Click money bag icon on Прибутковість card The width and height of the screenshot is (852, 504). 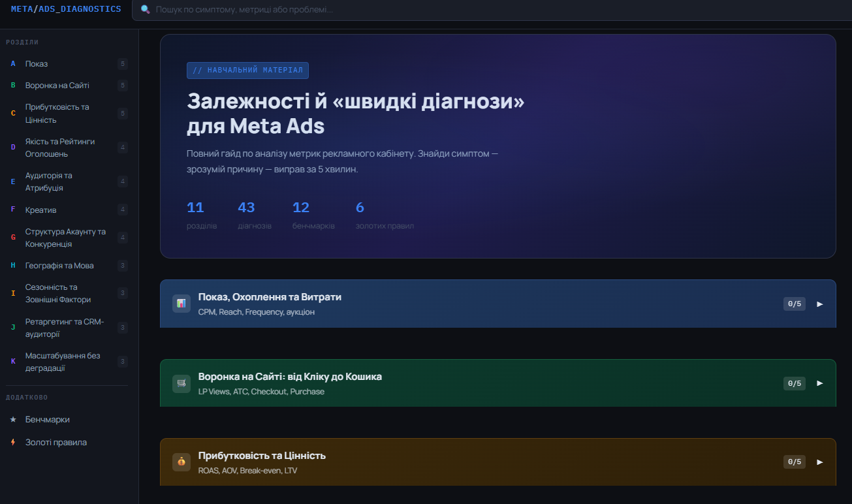point(181,462)
